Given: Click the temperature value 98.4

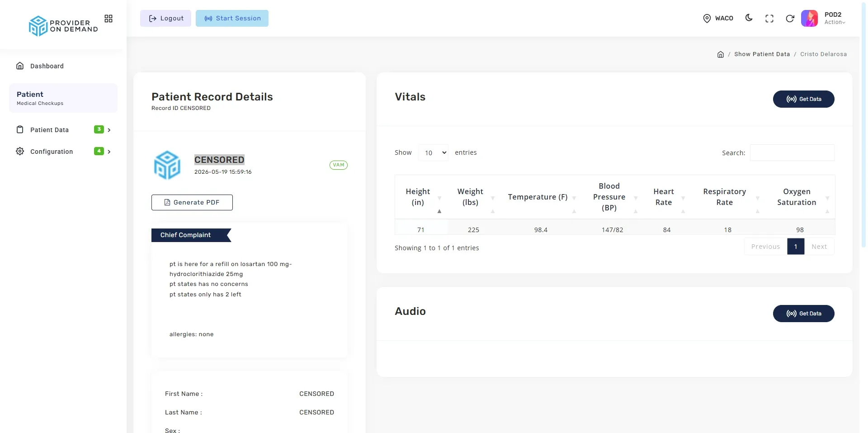Looking at the screenshot, I should 541,230.
